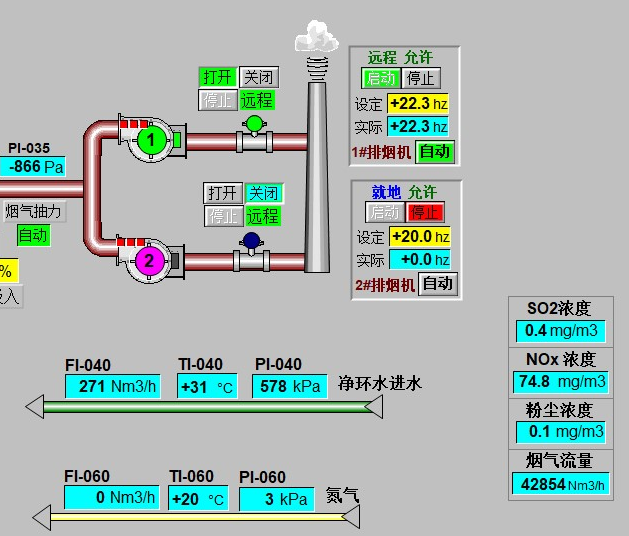Click the magenta number 2 exhaust fan
Screen dimensions: 629x536
pos(149,261)
